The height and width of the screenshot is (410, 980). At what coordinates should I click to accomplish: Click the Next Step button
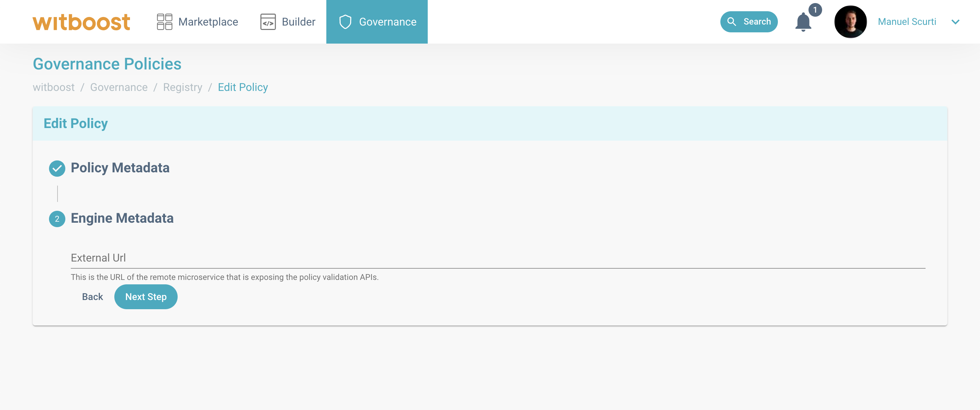146,296
